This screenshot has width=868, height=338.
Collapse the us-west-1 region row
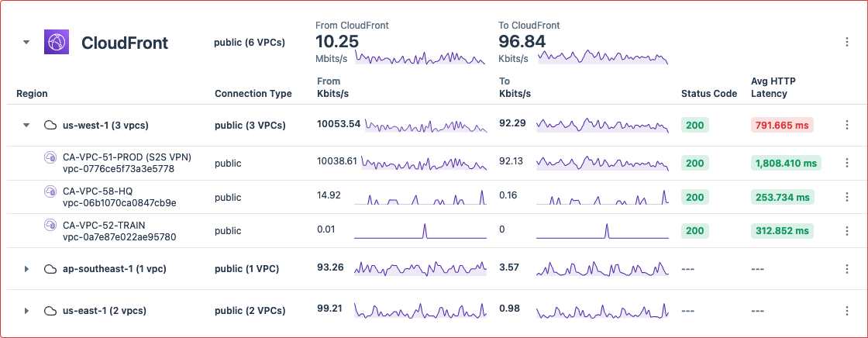tap(26, 125)
